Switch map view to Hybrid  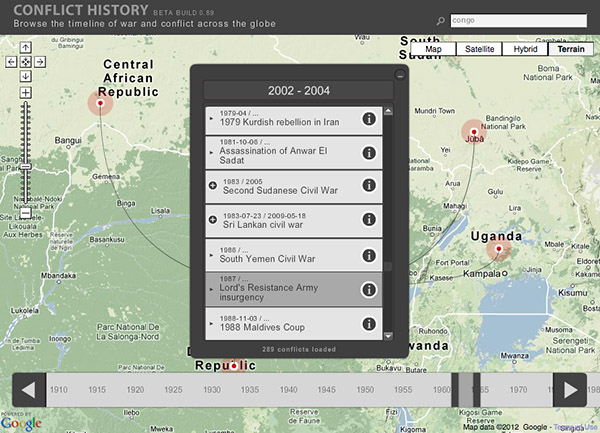(x=524, y=48)
